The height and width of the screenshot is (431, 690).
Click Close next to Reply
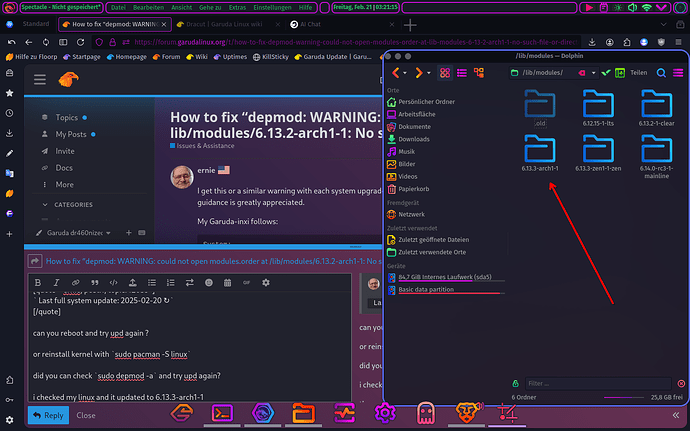tap(86, 415)
